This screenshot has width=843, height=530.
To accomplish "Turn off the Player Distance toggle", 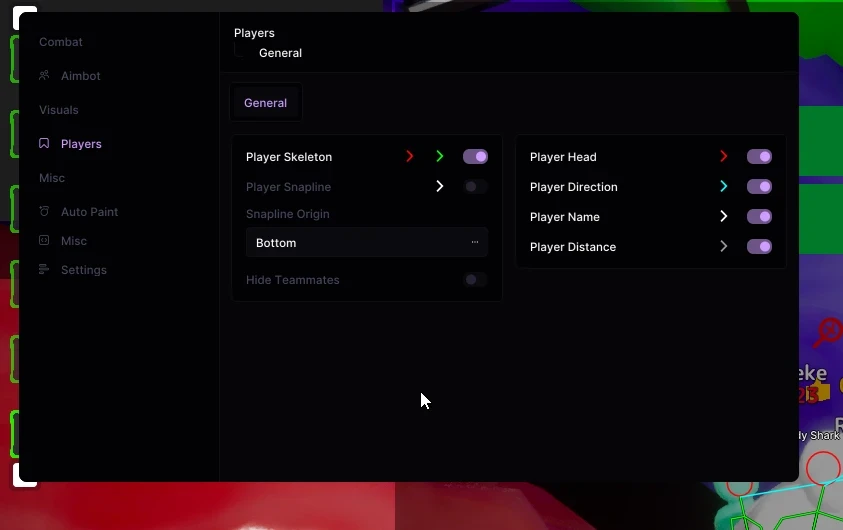I will click(x=759, y=247).
